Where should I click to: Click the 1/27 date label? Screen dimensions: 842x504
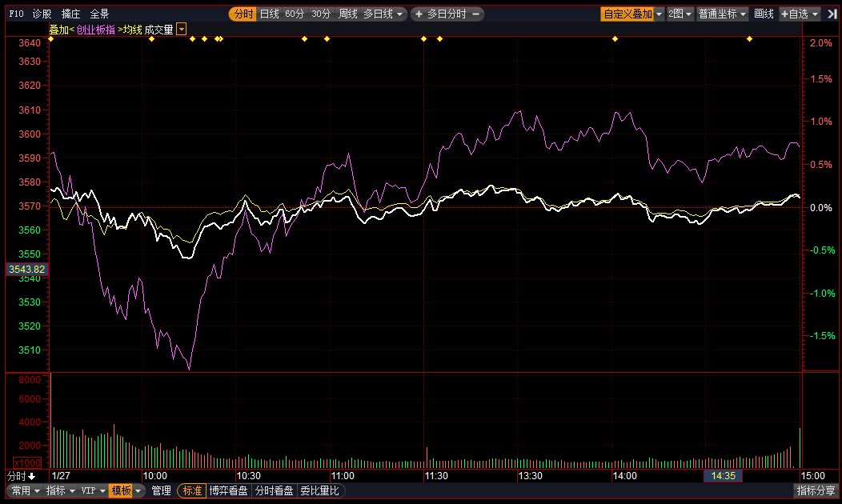click(61, 476)
